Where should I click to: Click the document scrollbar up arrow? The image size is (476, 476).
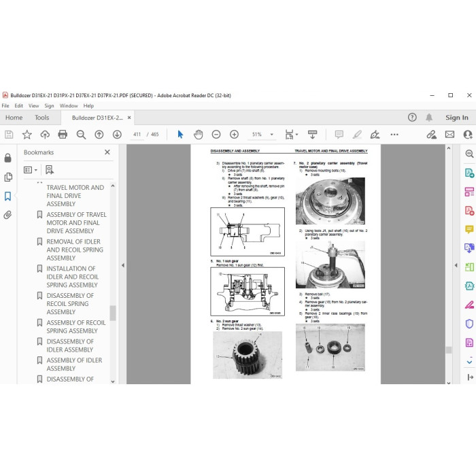[x=449, y=148]
